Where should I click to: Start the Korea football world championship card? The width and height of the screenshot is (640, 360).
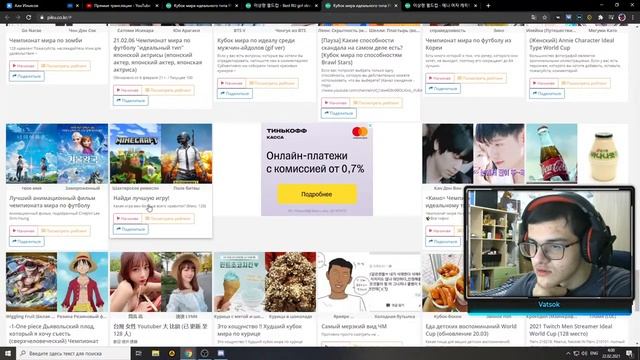pos(440,78)
